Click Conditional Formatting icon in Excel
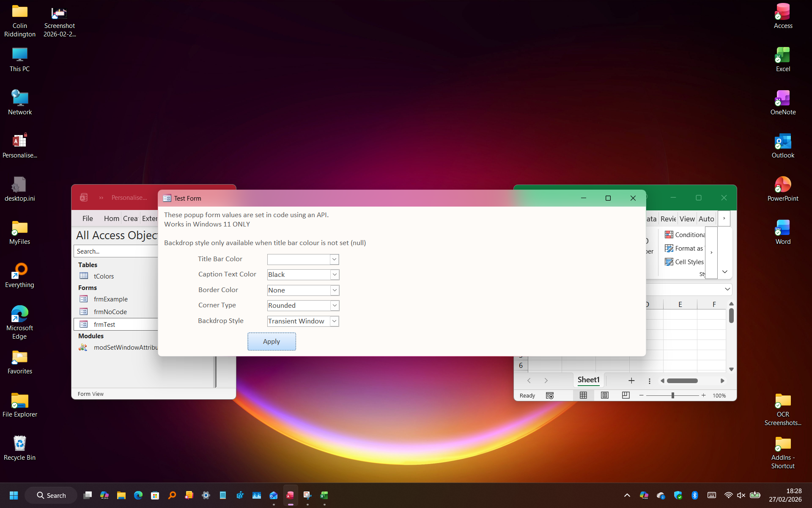Screen dimensions: 812x508 pyautogui.click(x=669, y=235)
